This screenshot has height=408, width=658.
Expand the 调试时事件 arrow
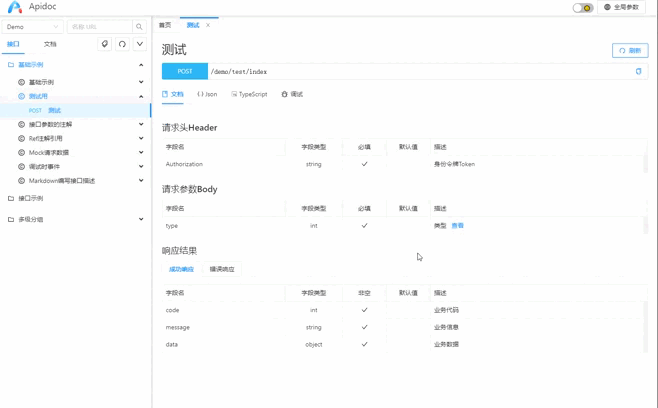tap(141, 167)
